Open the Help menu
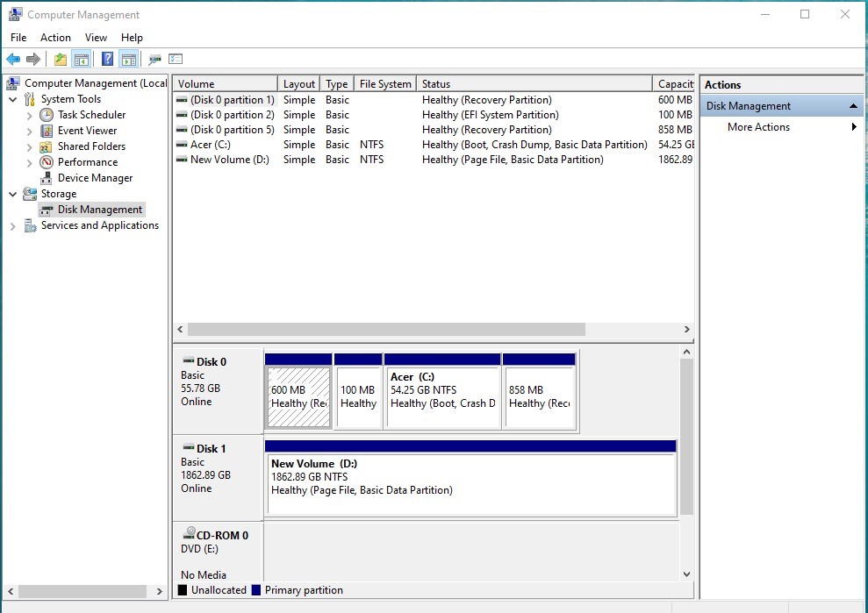The width and height of the screenshot is (868, 613). coord(132,38)
